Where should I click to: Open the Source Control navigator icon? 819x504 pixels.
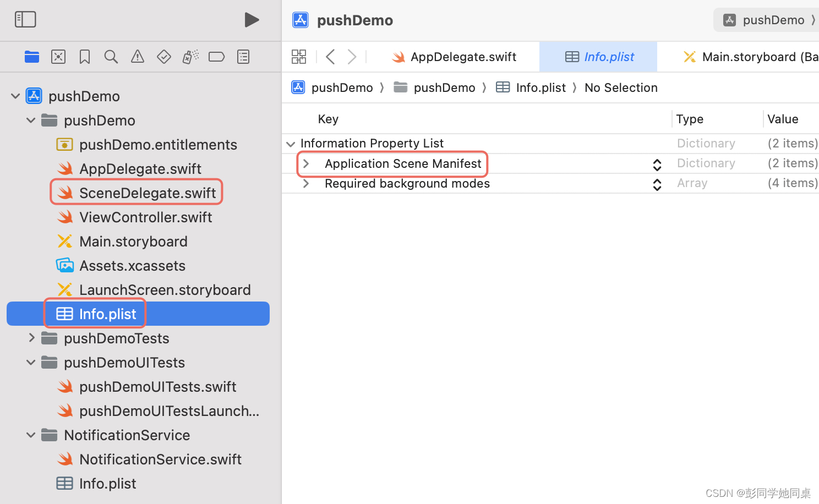58,57
